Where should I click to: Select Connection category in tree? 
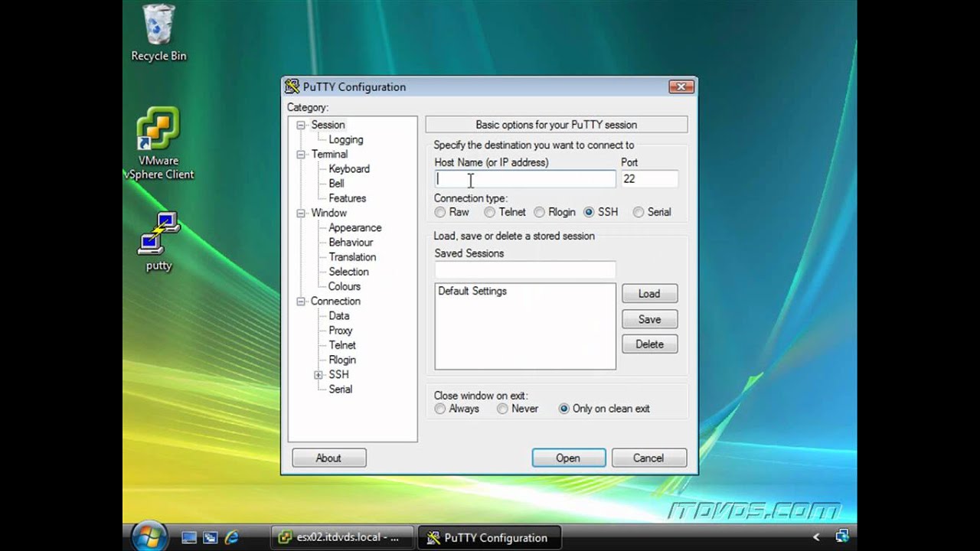tap(335, 301)
